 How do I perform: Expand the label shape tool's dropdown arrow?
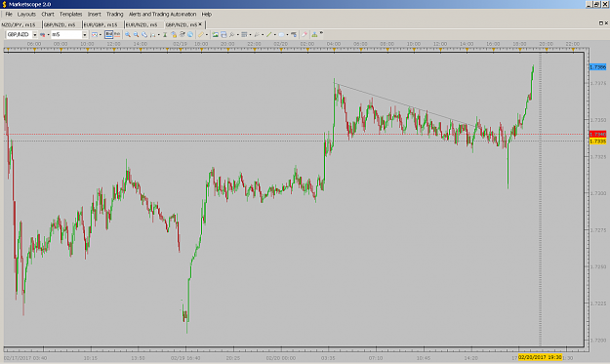point(288,34)
